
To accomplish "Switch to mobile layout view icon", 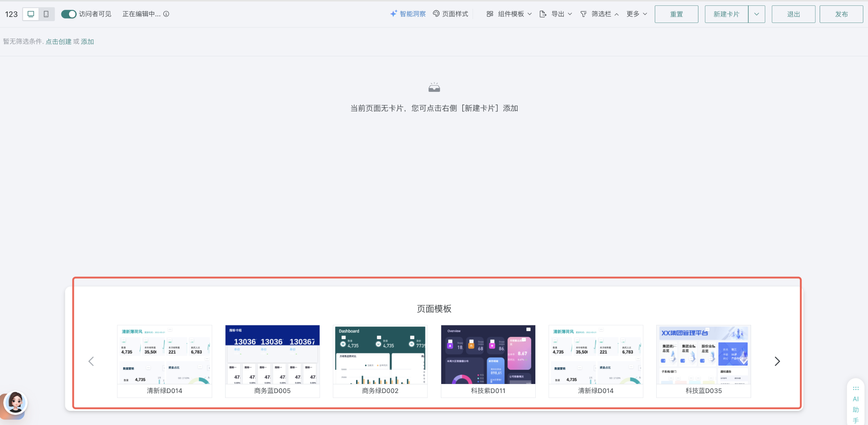I will [x=46, y=14].
